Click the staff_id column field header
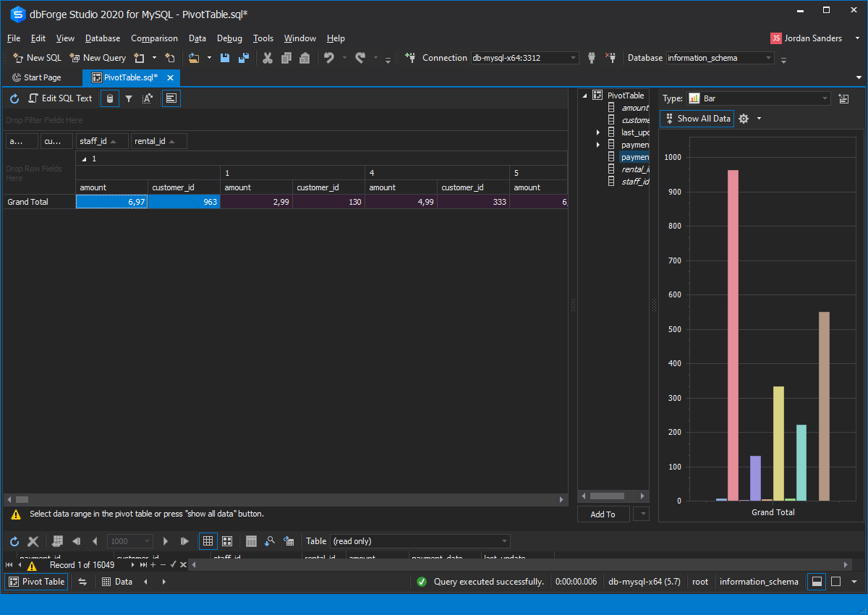This screenshot has height=615, width=868. tap(102, 141)
